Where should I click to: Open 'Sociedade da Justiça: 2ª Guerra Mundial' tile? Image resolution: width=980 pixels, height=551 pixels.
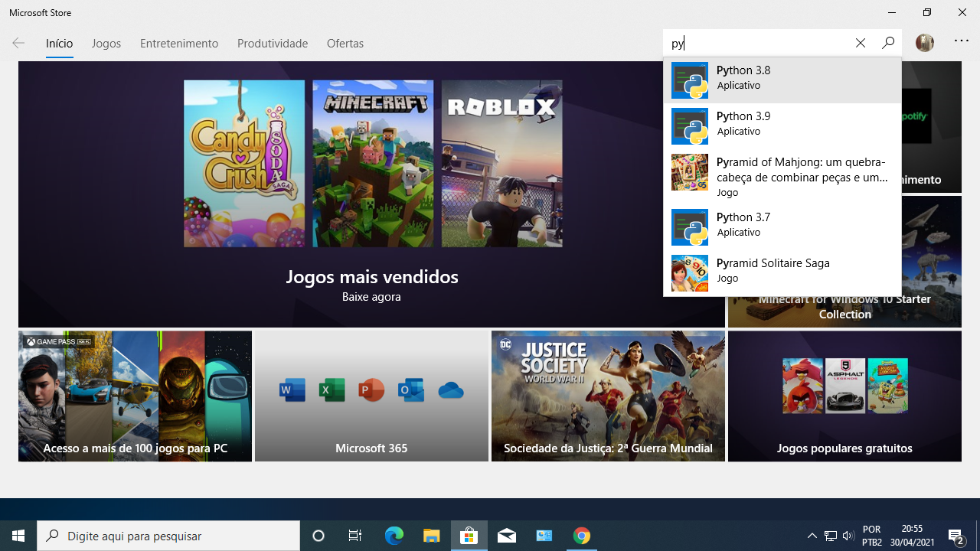(x=608, y=396)
